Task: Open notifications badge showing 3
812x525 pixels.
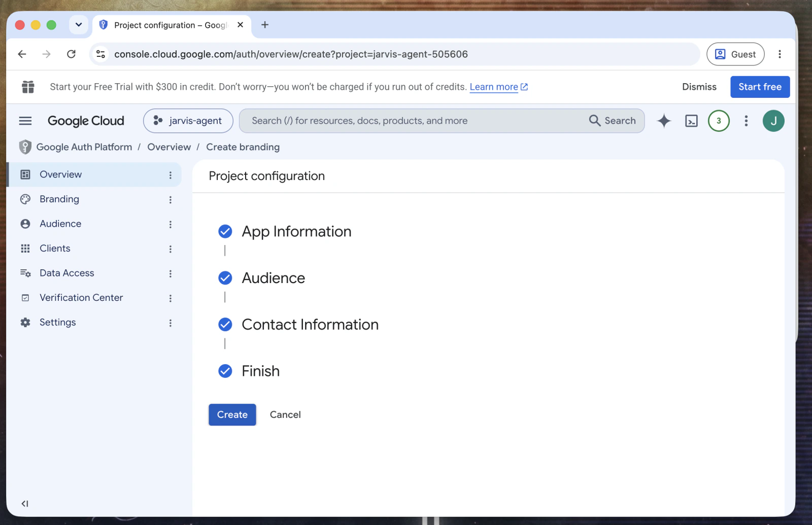Action: click(x=719, y=121)
